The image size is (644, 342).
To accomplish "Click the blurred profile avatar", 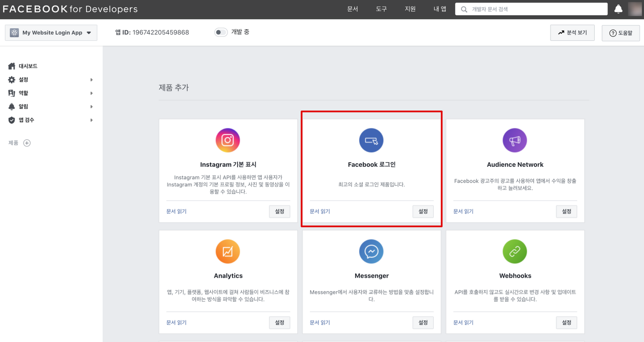I will click(x=634, y=9).
